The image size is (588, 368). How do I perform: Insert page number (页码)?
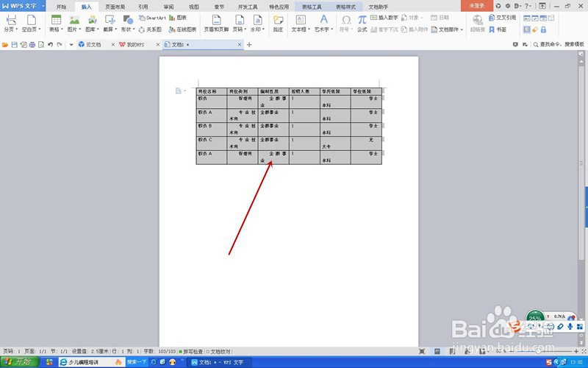[x=240, y=24]
